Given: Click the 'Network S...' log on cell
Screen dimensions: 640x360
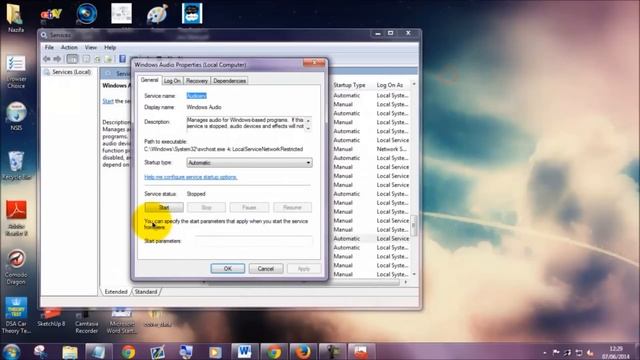Looking at the screenshot, I should click(x=391, y=149).
